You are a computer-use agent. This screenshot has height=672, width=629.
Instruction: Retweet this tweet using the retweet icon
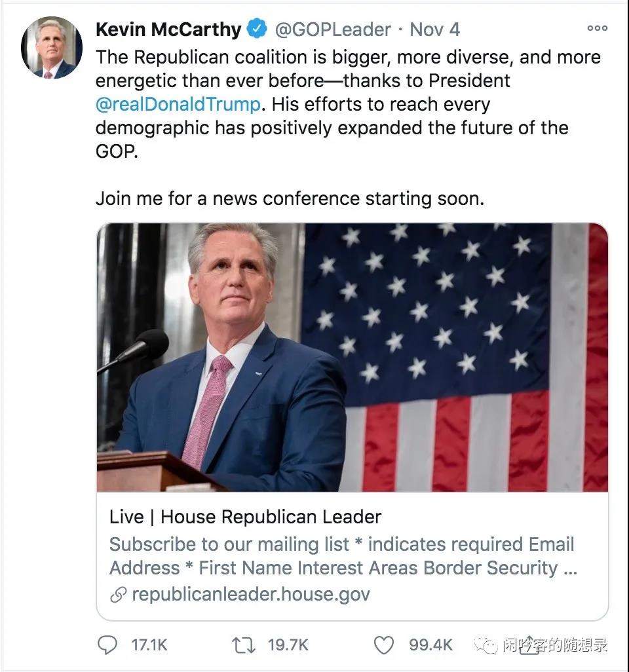click(242, 645)
